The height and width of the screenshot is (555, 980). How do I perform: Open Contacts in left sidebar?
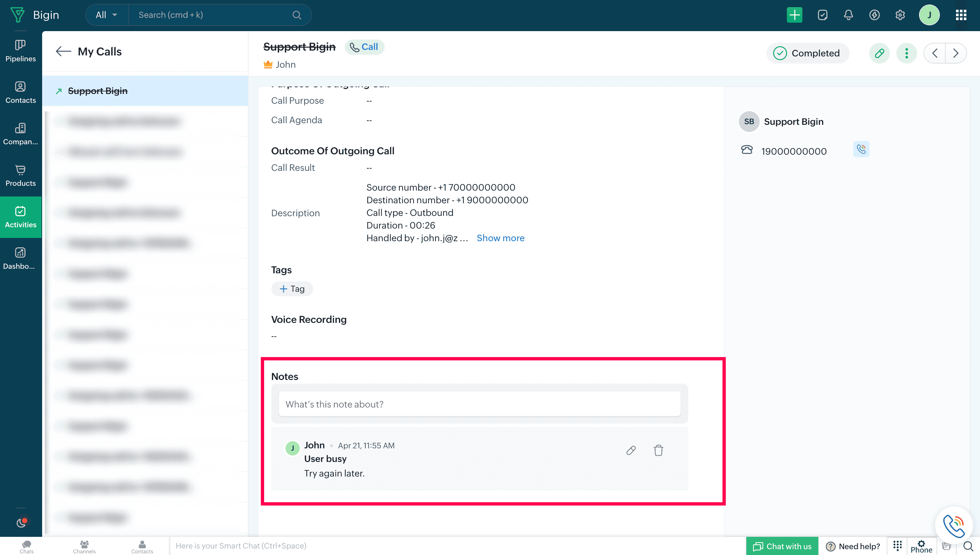20,93
